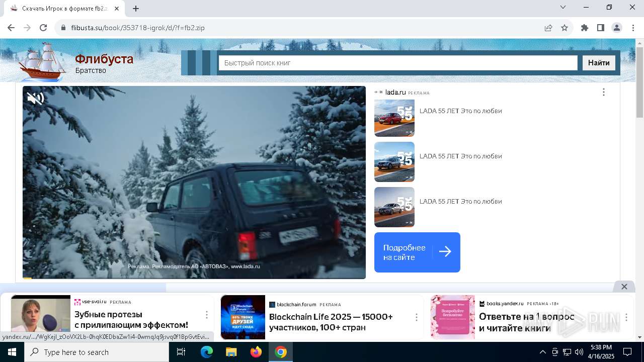Image resolution: width=644 pixels, height=362 pixels.
Task: View site information lock icon
Action: tap(63, 28)
